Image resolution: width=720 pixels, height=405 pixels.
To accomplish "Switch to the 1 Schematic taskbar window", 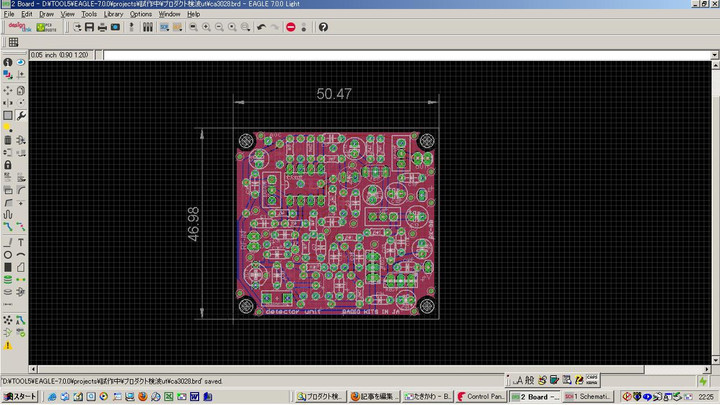I will (x=588, y=397).
